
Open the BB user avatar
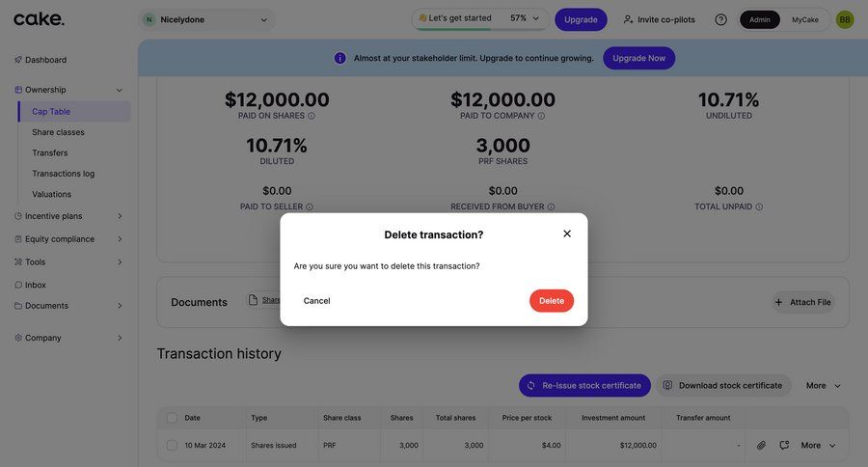click(845, 19)
